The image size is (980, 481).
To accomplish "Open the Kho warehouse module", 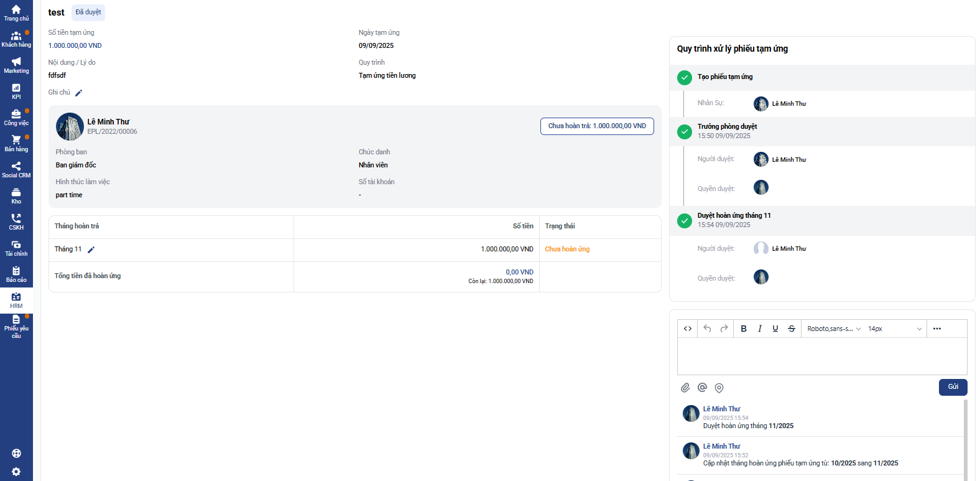I will point(16,195).
